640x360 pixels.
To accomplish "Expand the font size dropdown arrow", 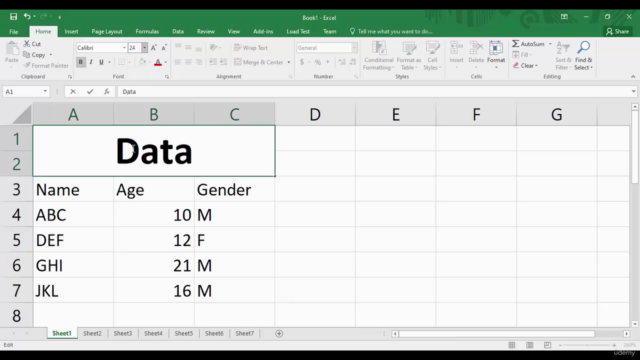I will coord(144,48).
